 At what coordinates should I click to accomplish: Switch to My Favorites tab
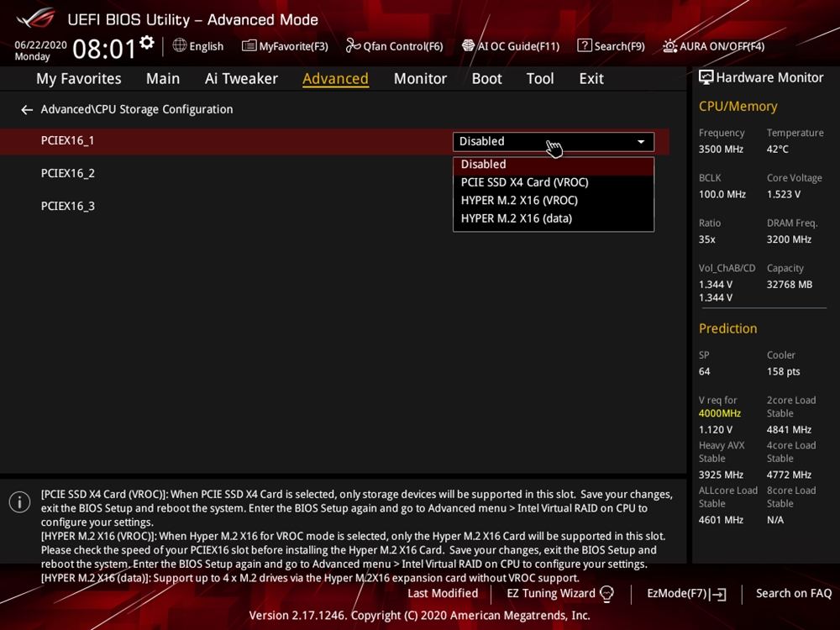coord(79,79)
